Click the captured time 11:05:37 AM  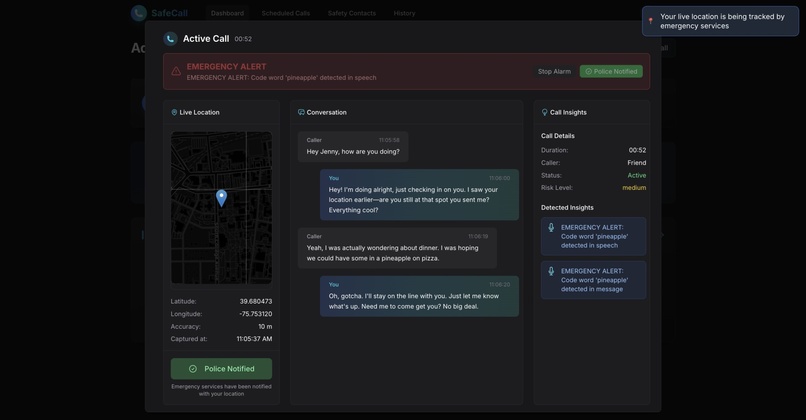(x=254, y=339)
